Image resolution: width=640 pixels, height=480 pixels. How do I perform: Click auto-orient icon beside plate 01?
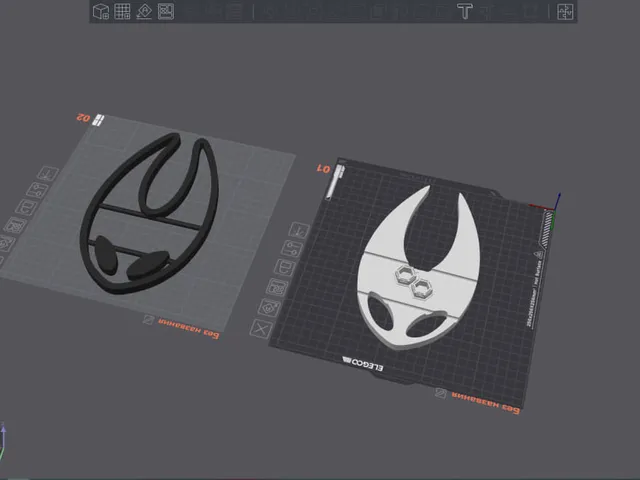point(269,307)
